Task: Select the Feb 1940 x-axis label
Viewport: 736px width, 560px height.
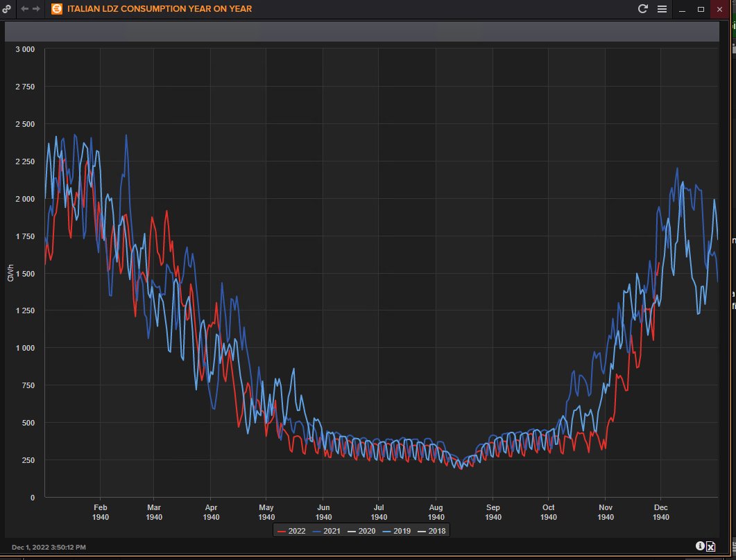Action: [100, 512]
